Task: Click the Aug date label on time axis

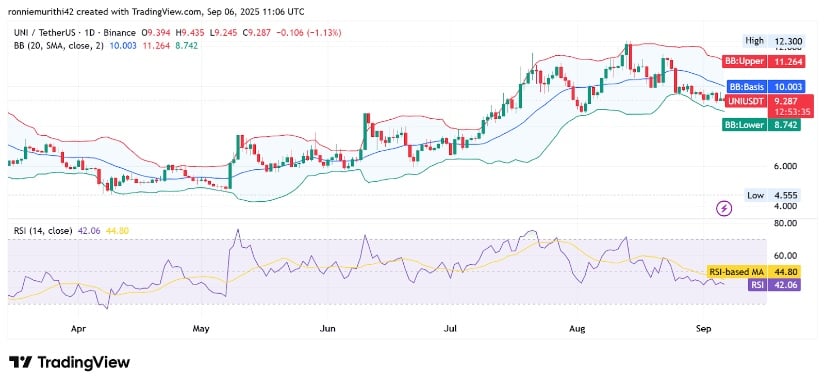Action: [x=577, y=329]
